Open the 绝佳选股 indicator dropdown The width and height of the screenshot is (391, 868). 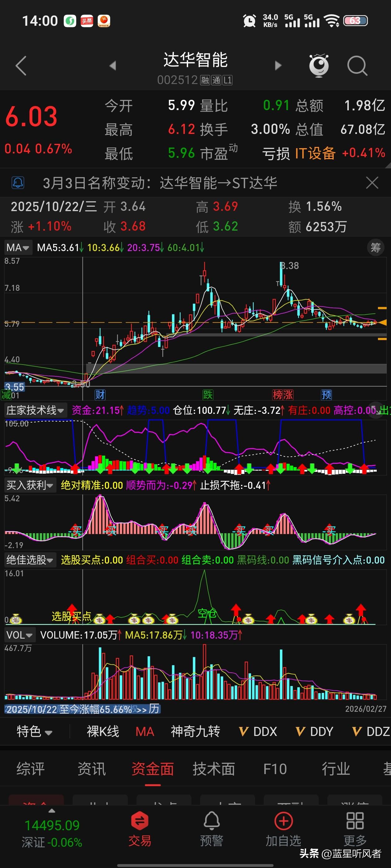[30, 560]
